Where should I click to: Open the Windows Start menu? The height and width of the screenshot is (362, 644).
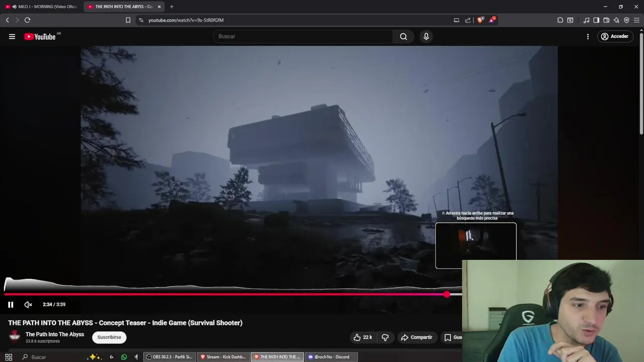pyautogui.click(x=9, y=357)
